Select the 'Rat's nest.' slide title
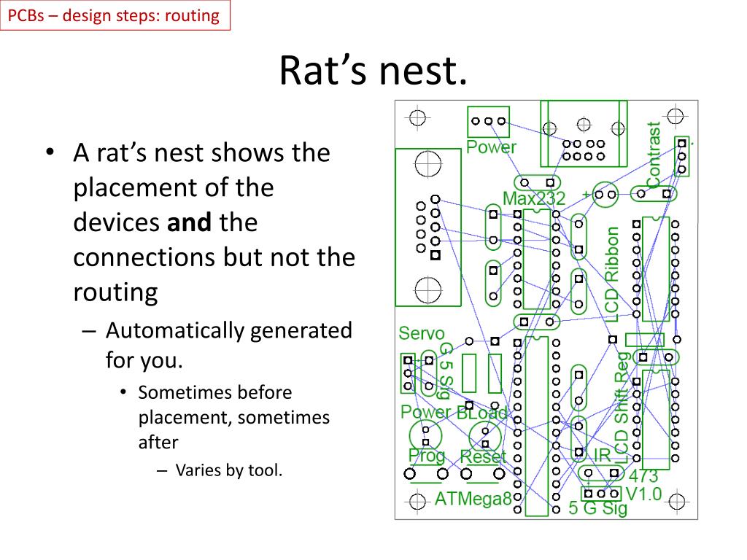Viewport: 747px width, 560px height. click(373, 70)
